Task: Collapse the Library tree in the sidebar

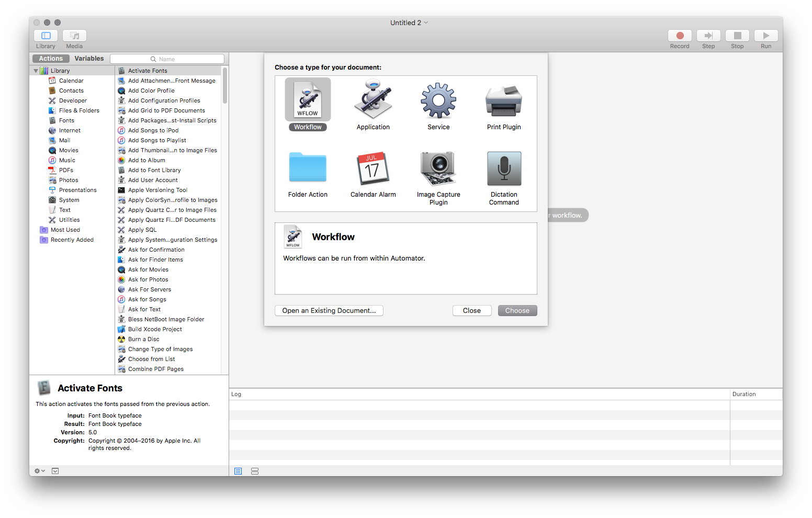Action: pos(36,70)
